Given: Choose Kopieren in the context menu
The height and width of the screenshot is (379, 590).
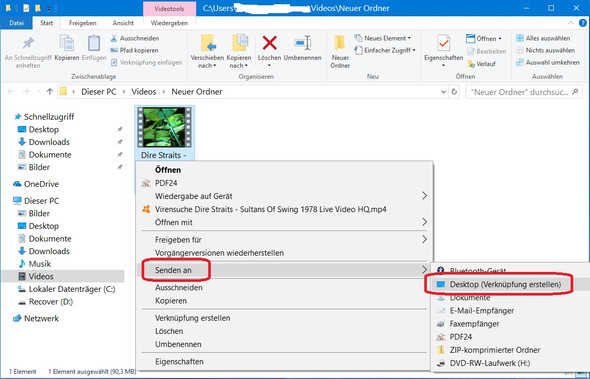Looking at the screenshot, I should pyautogui.click(x=171, y=301).
